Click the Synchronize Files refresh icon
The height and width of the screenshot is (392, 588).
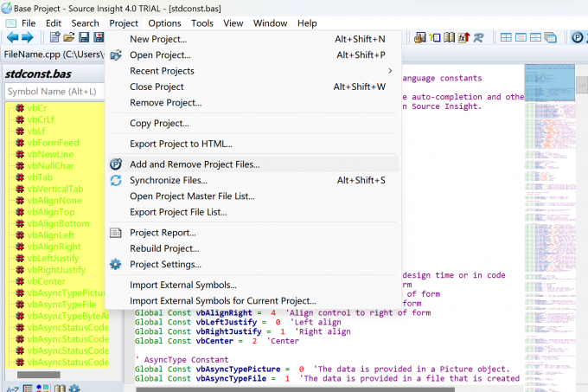click(x=115, y=180)
